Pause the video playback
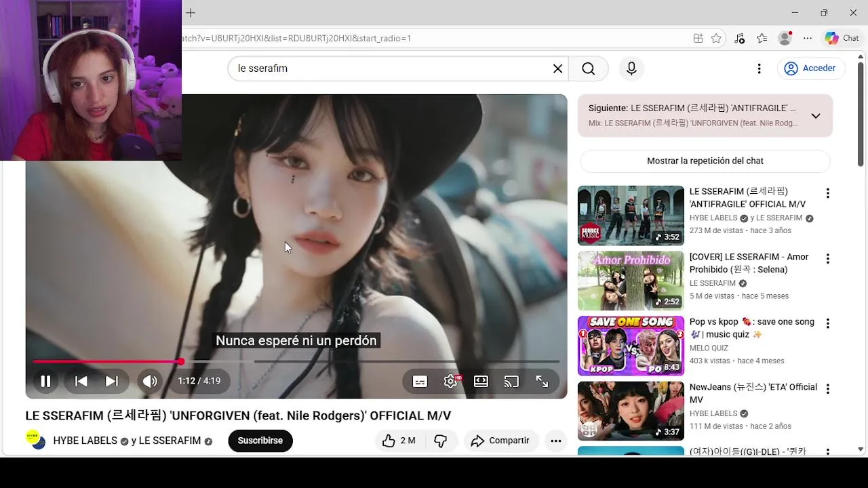 pos(45,381)
